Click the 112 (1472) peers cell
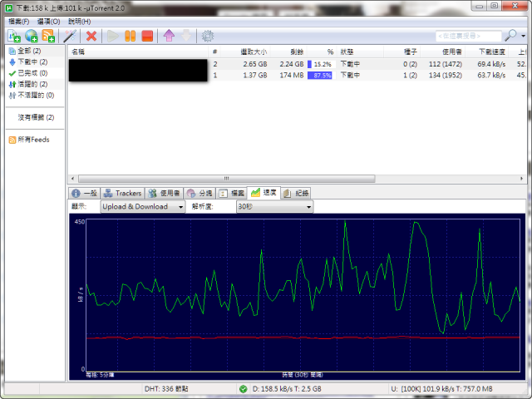Image resolution: width=532 pixels, height=399 pixels. point(446,64)
